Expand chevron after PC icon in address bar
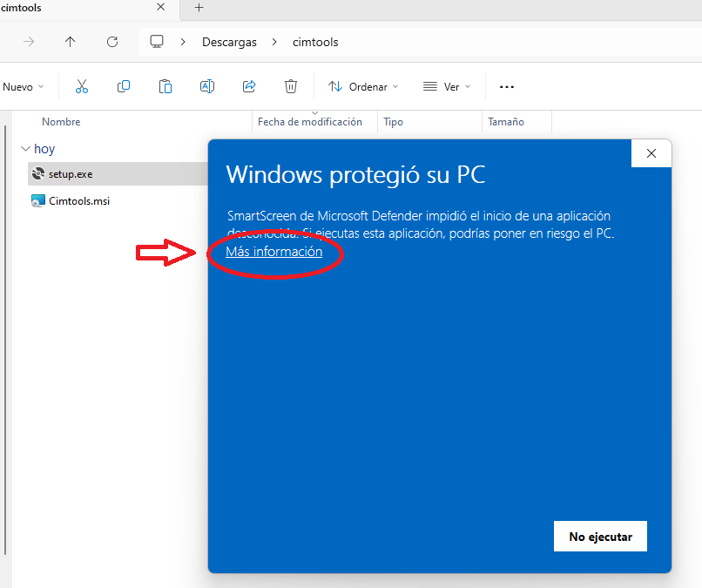This screenshot has width=702, height=588. (183, 42)
